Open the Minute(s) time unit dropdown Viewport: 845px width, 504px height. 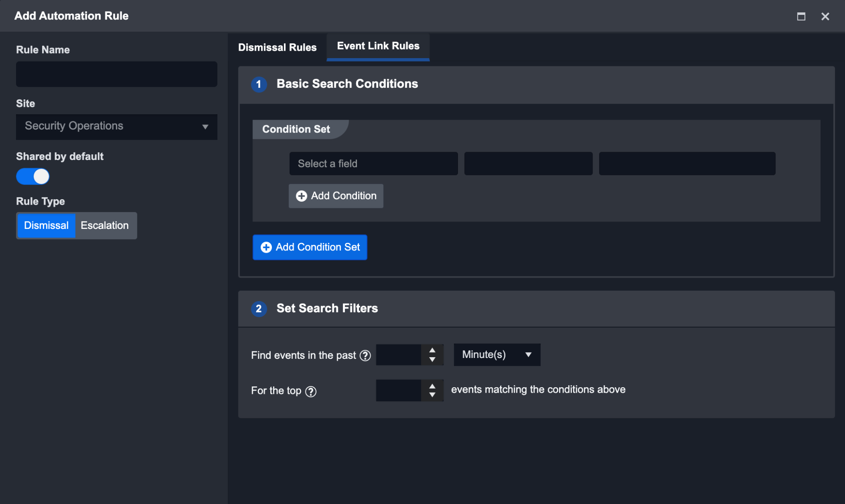pos(497,355)
